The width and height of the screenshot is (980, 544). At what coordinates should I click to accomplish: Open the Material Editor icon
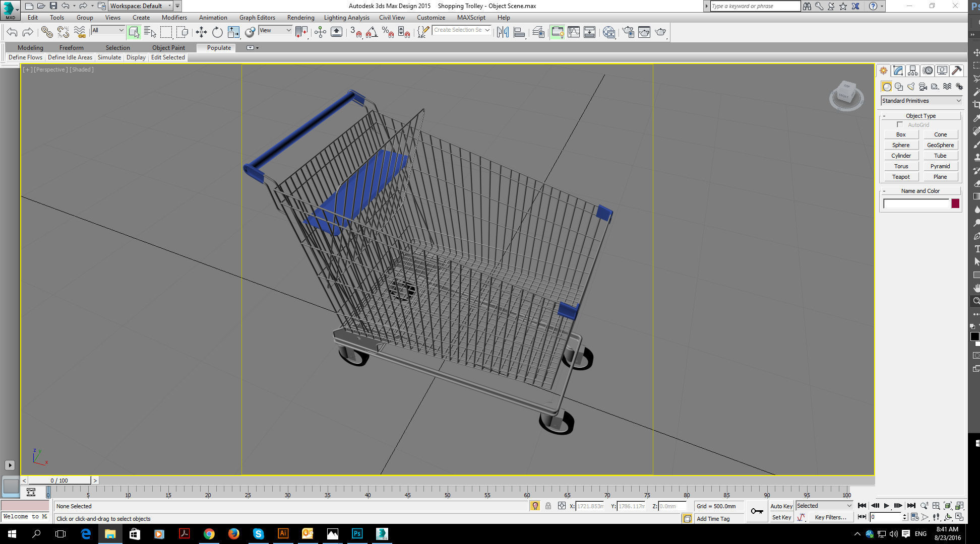609,32
